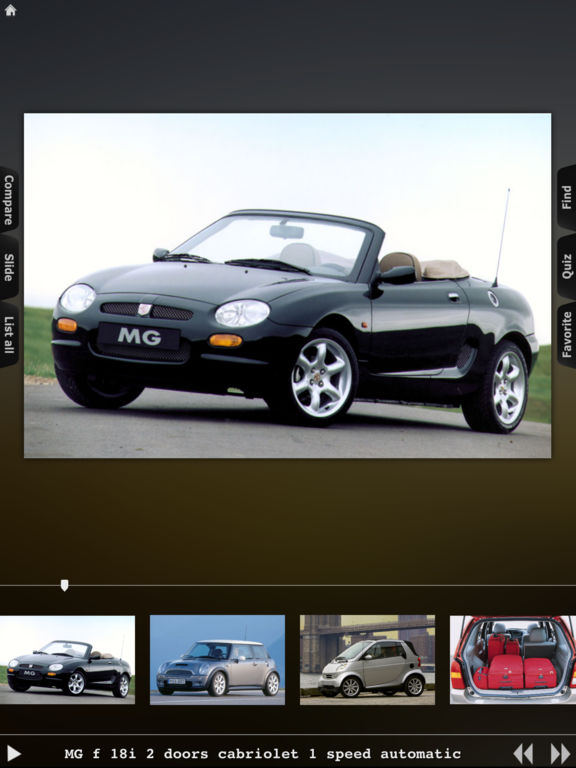Open the List all side tab

tap(8, 335)
